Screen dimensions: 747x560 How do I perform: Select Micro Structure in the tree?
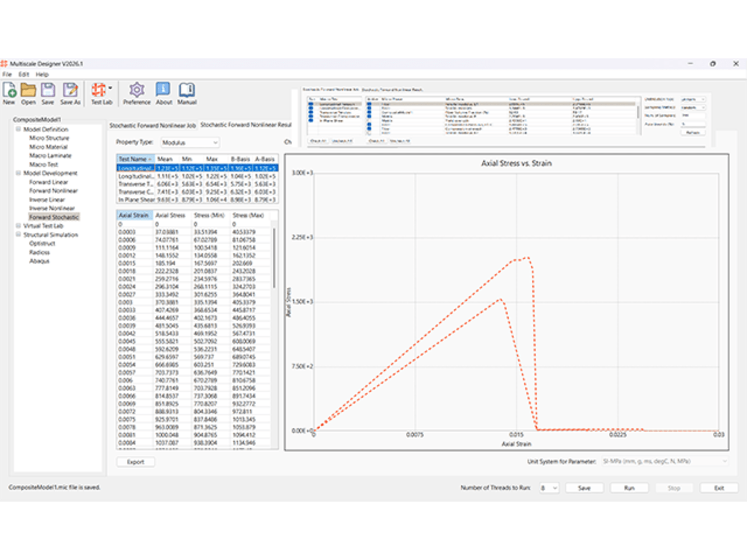point(49,138)
